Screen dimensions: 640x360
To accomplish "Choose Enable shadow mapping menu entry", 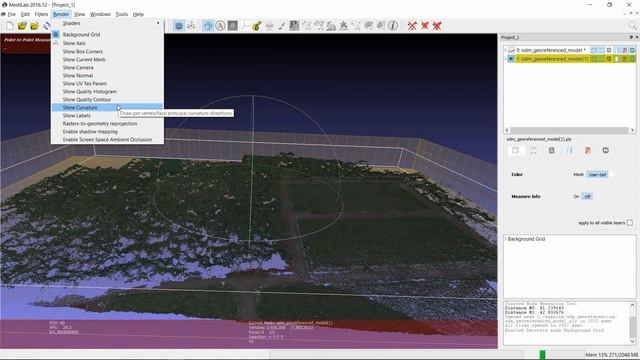I will click(107, 131).
